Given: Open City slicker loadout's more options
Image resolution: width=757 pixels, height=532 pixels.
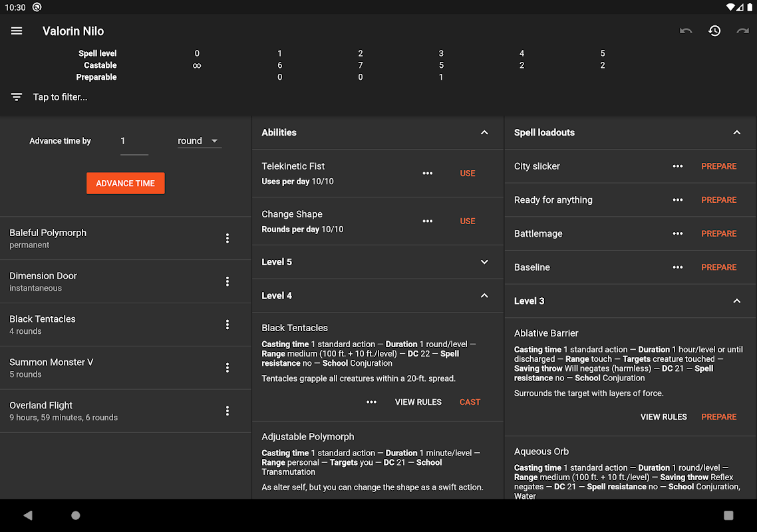Looking at the screenshot, I should pyautogui.click(x=678, y=166).
